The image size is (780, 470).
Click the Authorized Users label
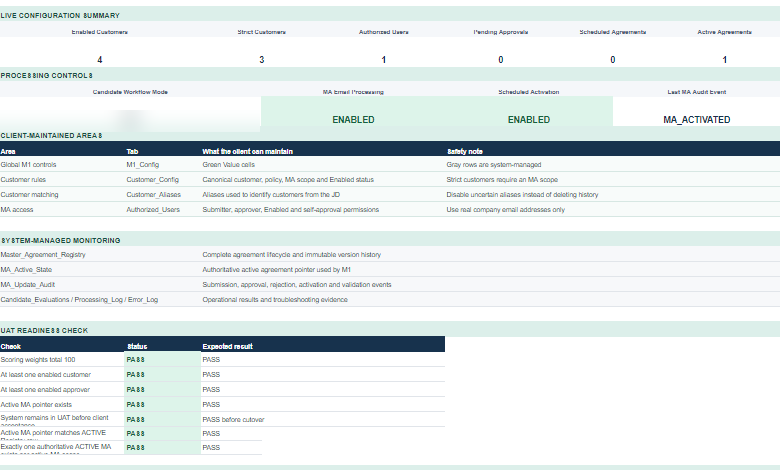click(384, 32)
